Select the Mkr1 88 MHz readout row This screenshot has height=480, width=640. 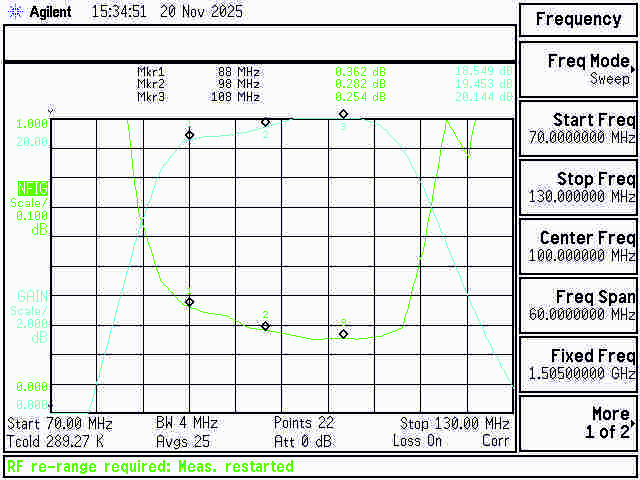pyautogui.click(x=200, y=71)
